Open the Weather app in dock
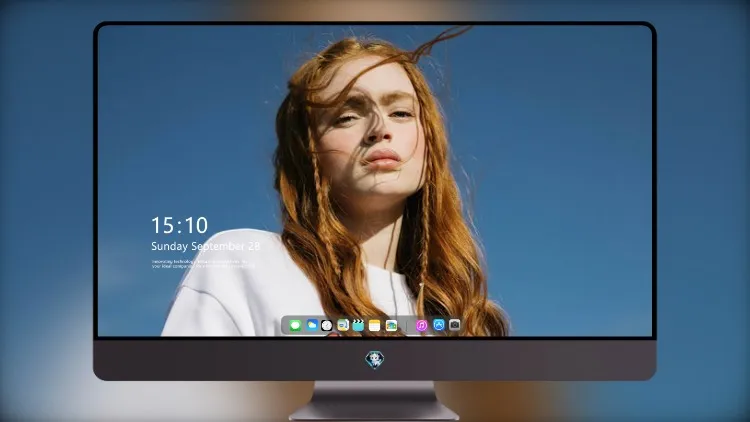This screenshot has height=422, width=750. (312, 325)
